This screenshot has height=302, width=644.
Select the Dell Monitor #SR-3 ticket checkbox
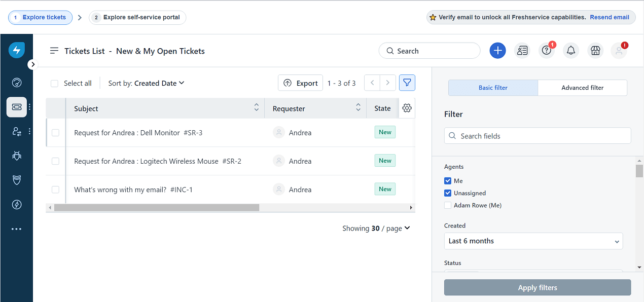(x=55, y=133)
